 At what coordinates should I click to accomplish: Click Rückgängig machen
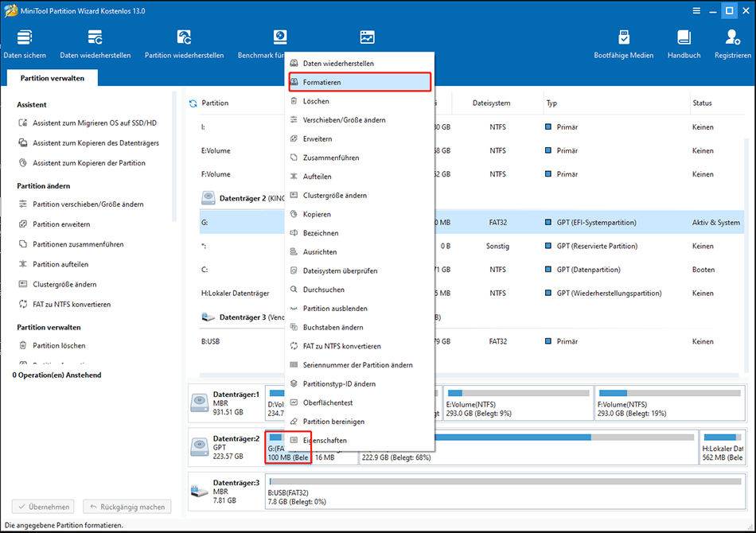tap(127, 506)
